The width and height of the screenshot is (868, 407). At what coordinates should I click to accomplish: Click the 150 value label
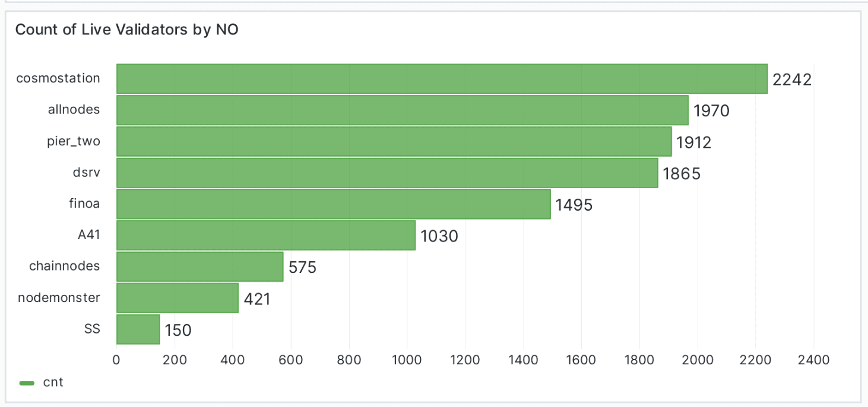178,330
